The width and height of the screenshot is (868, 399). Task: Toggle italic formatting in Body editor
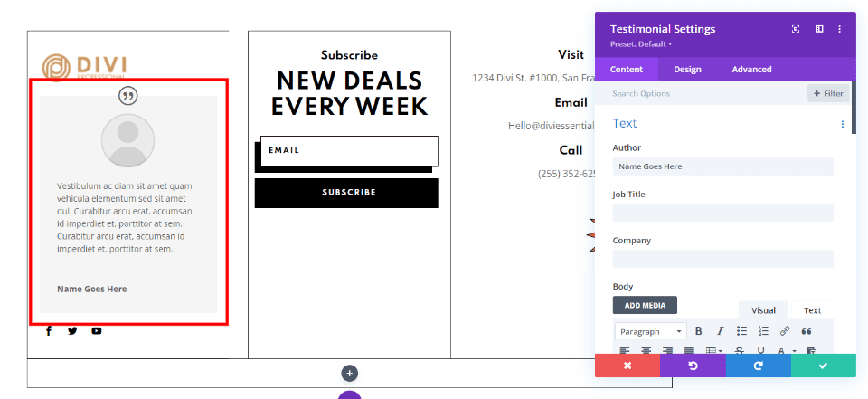(x=721, y=331)
